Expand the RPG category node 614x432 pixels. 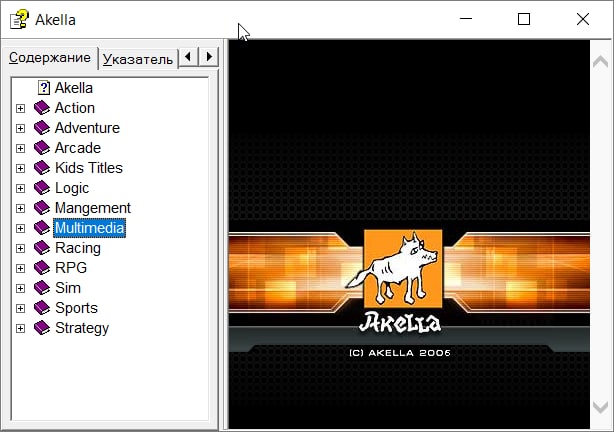(20, 268)
